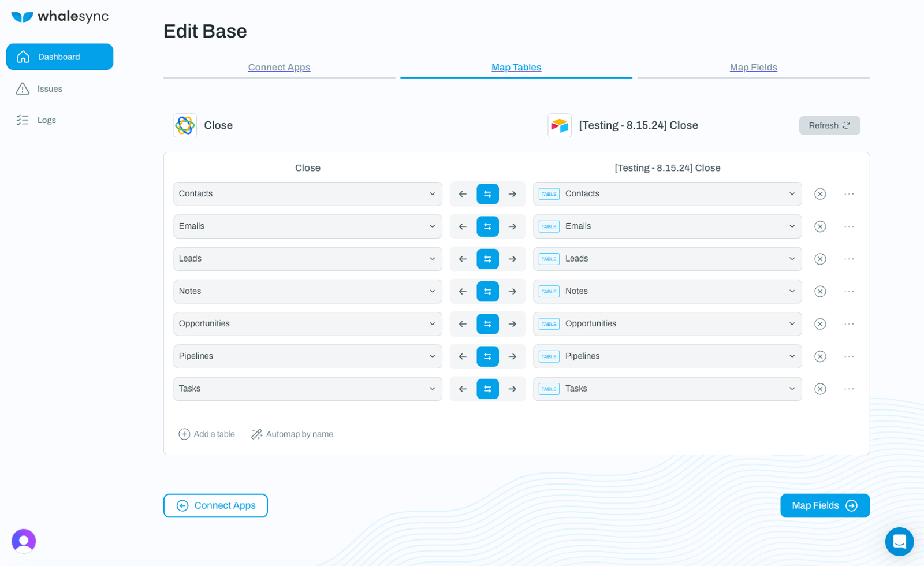Screen dimensions: 924x566
Task: Open the Close-side Leads table dropdown
Action: point(308,259)
